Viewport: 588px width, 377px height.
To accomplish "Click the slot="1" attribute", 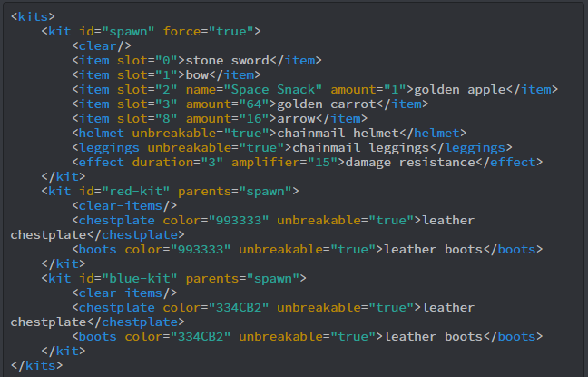I will click(147, 75).
